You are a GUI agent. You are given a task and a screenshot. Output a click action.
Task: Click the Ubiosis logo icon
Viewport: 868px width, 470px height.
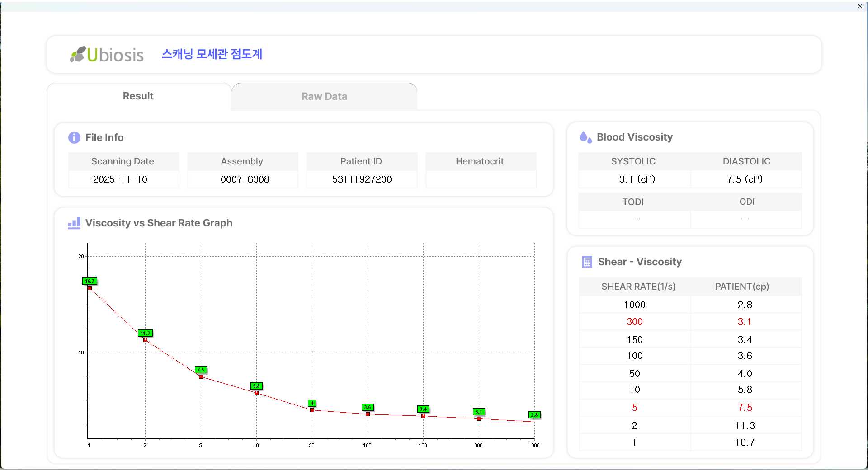point(78,54)
